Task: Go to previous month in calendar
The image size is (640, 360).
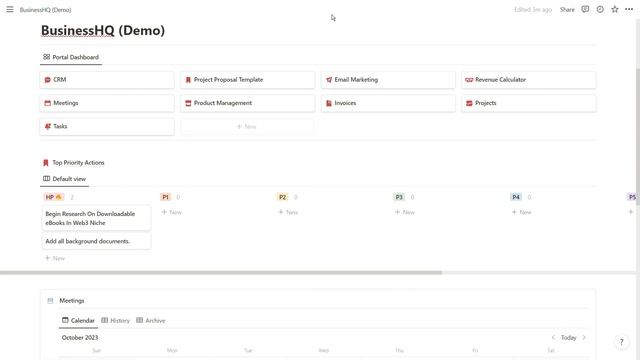Action: tap(553, 338)
